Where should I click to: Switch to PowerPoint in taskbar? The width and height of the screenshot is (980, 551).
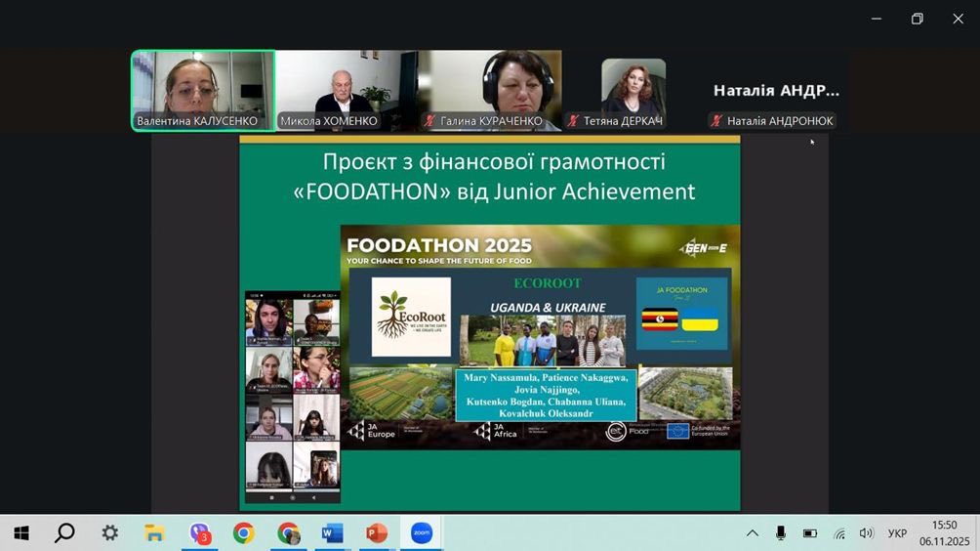pos(376,533)
